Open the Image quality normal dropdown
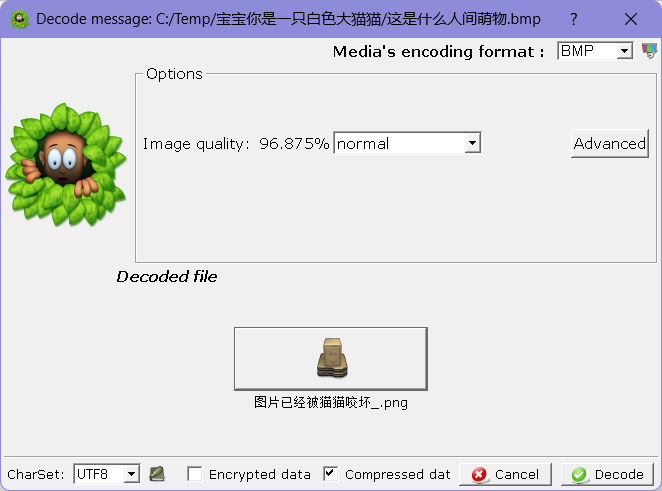 click(x=407, y=143)
